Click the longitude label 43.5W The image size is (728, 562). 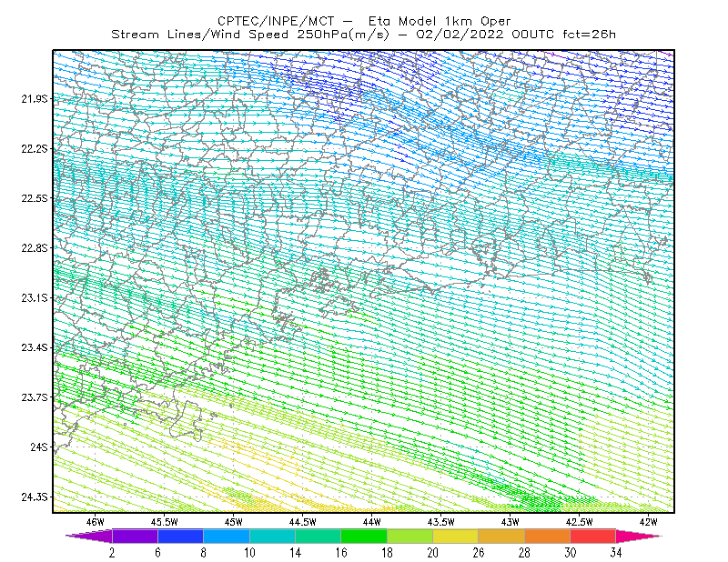(x=441, y=522)
